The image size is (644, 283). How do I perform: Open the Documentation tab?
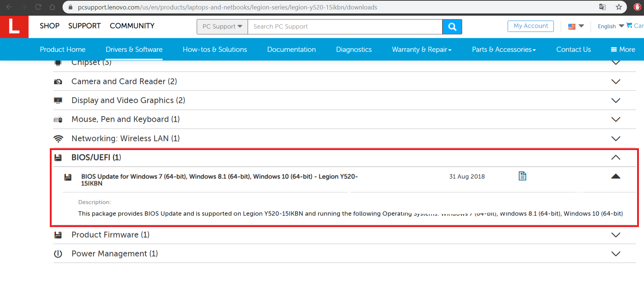coord(291,49)
